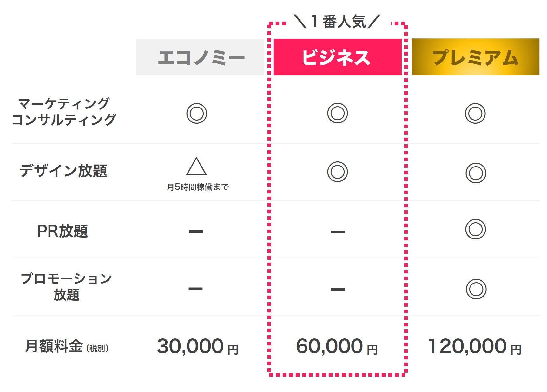
Task: Click Business's デザイン放題 double-circle icon
Action: (337, 172)
